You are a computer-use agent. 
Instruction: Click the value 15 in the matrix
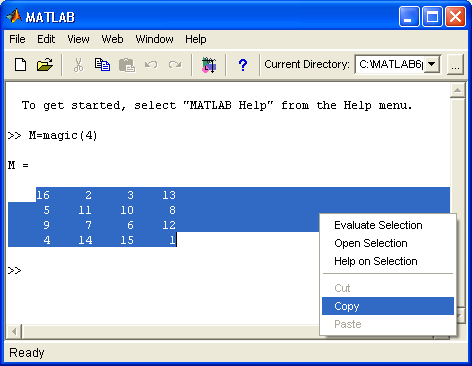pos(127,240)
